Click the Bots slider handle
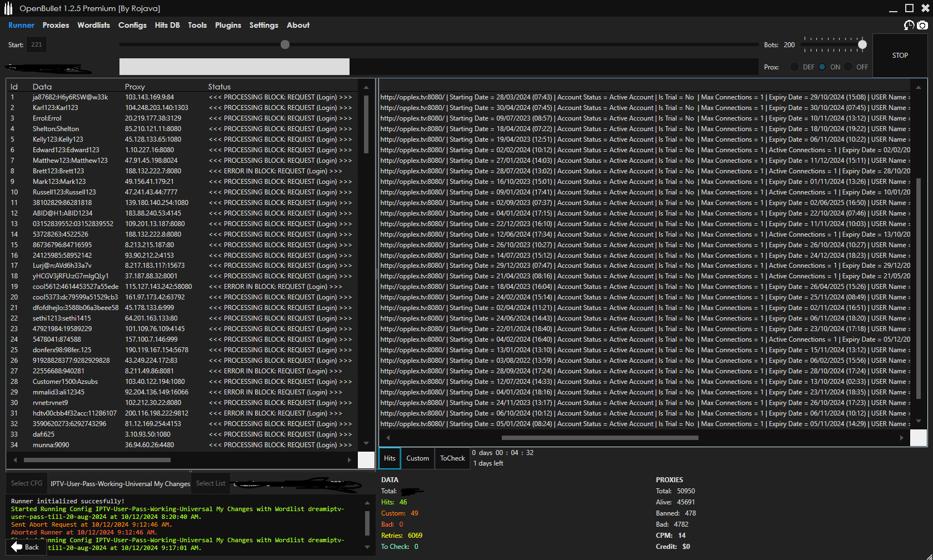 pyautogui.click(x=862, y=44)
